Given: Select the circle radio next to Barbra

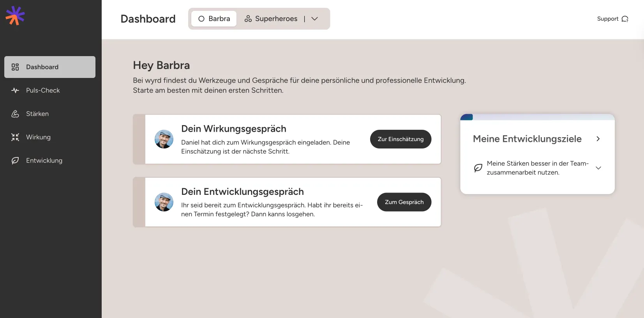Looking at the screenshot, I should point(201,18).
